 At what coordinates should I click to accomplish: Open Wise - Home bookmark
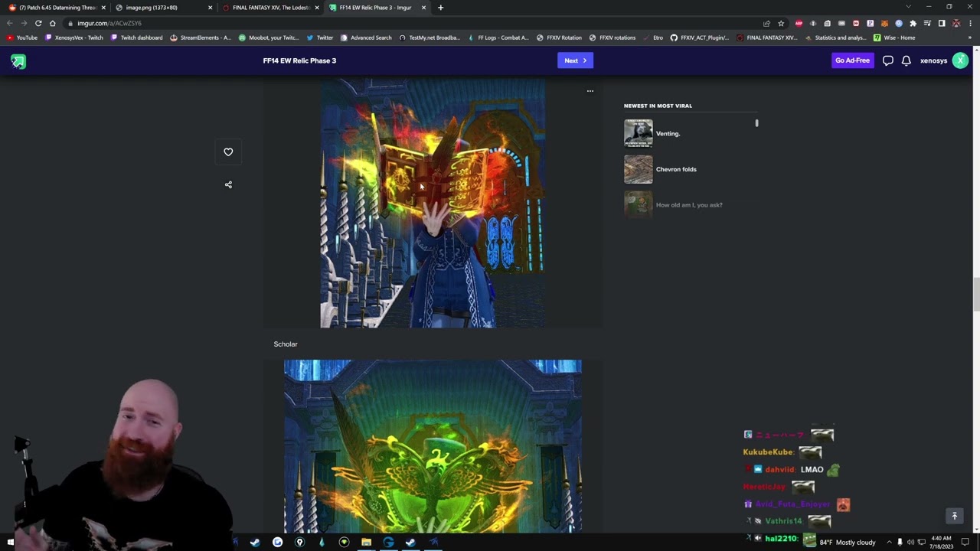[x=894, y=37]
